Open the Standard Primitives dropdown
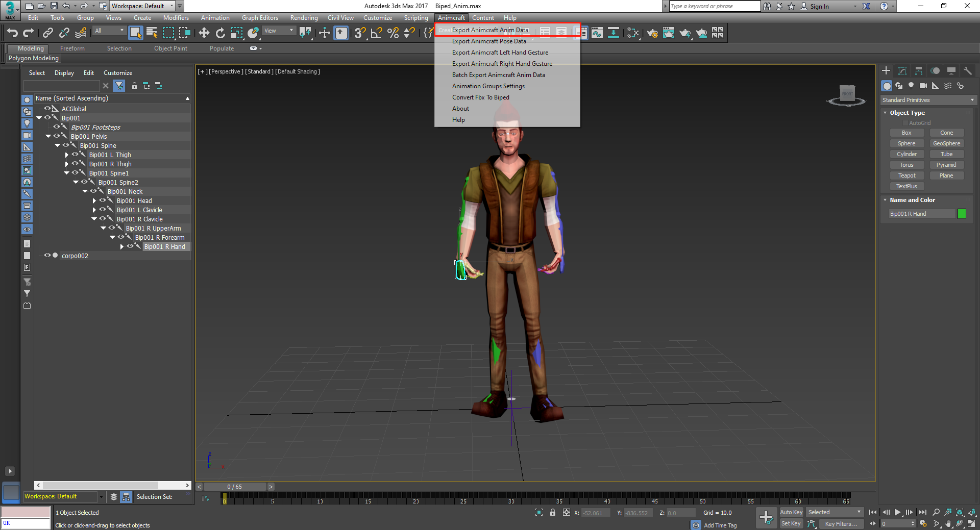 point(927,100)
